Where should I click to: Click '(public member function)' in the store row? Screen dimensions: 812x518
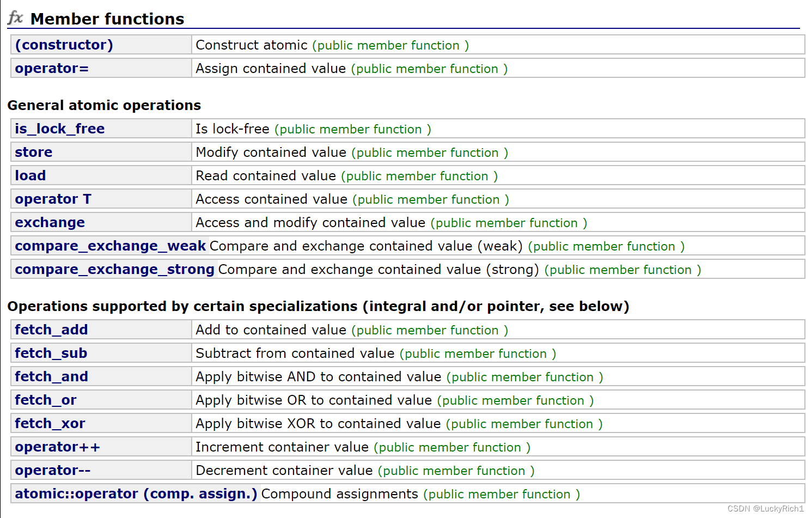click(430, 153)
